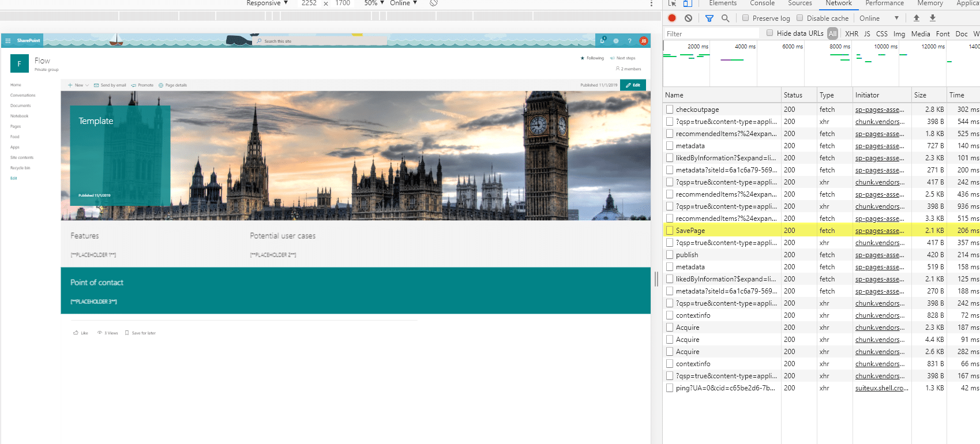The width and height of the screenshot is (980, 444).
Task: Open network search magnifier icon
Action: (726, 18)
